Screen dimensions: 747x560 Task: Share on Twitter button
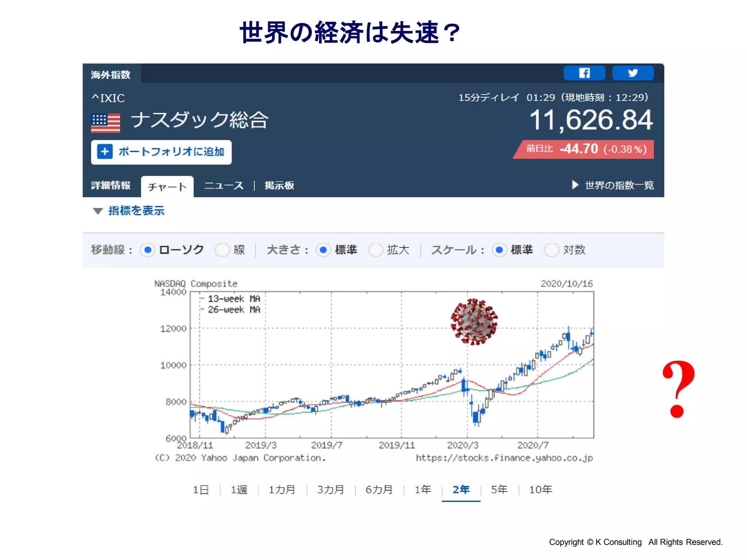[x=633, y=73]
